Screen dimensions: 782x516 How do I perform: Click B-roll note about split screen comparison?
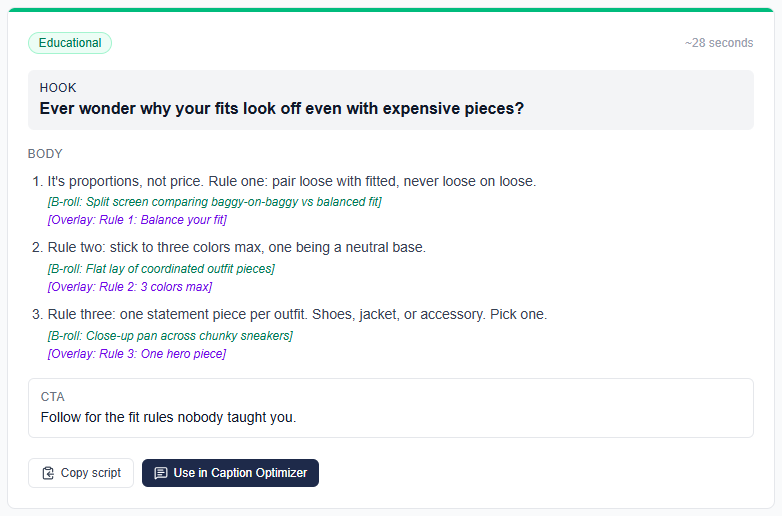(214, 202)
